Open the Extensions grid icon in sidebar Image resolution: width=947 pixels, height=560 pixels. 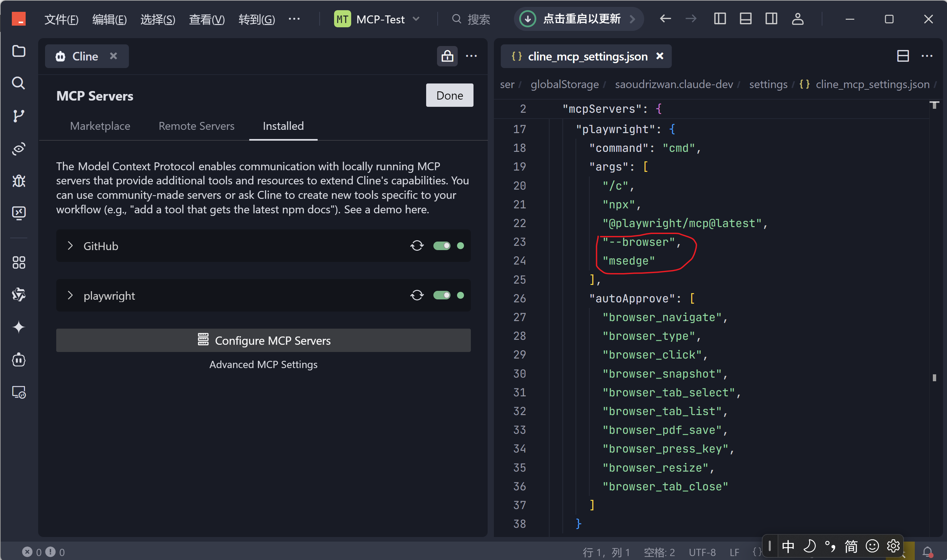click(18, 263)
